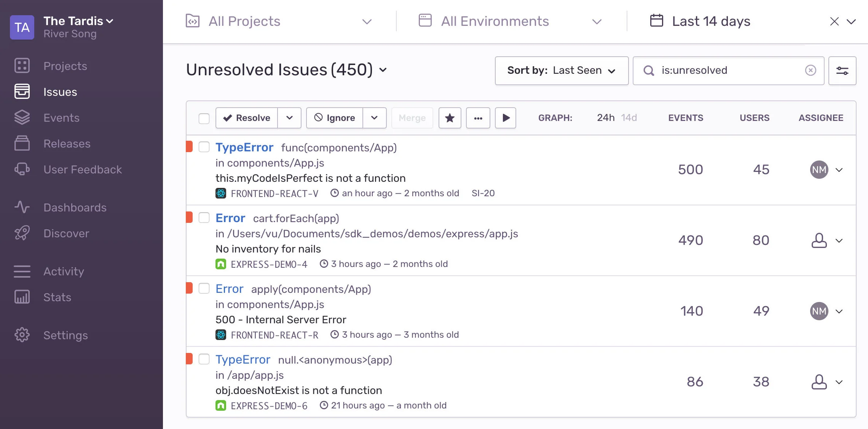This screenshot has width=868, height=429.
Task: Click the Projects icon in sidebar
Action: click(x=22, y=65)
